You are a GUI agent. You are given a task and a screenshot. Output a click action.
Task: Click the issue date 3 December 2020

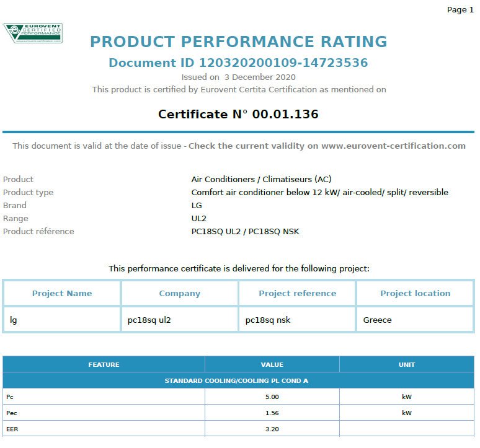(x=260, y=77)
